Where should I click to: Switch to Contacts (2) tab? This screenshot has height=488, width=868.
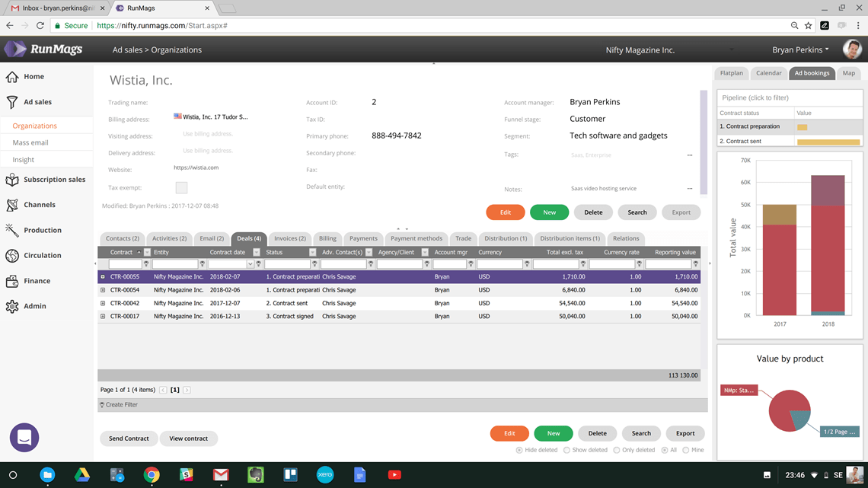[x=123, y=238]
